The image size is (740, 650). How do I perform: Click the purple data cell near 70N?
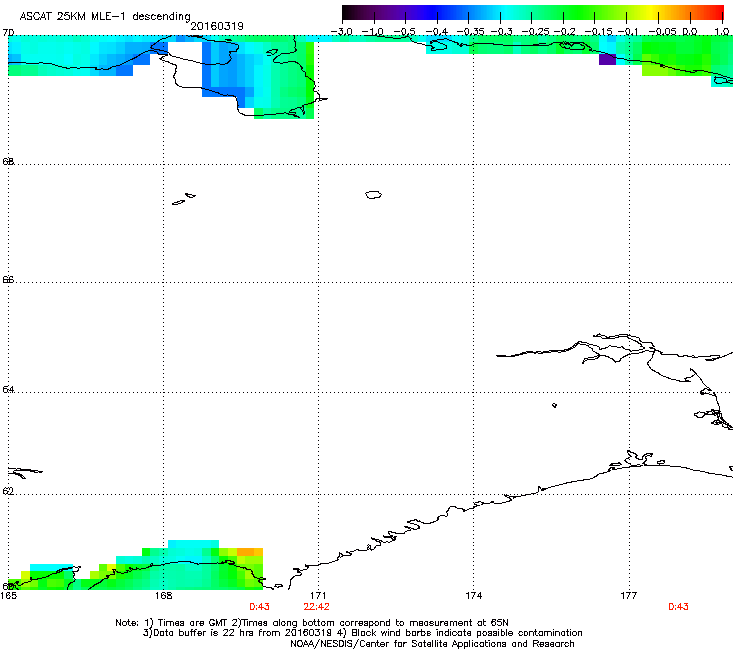point(607,59)
